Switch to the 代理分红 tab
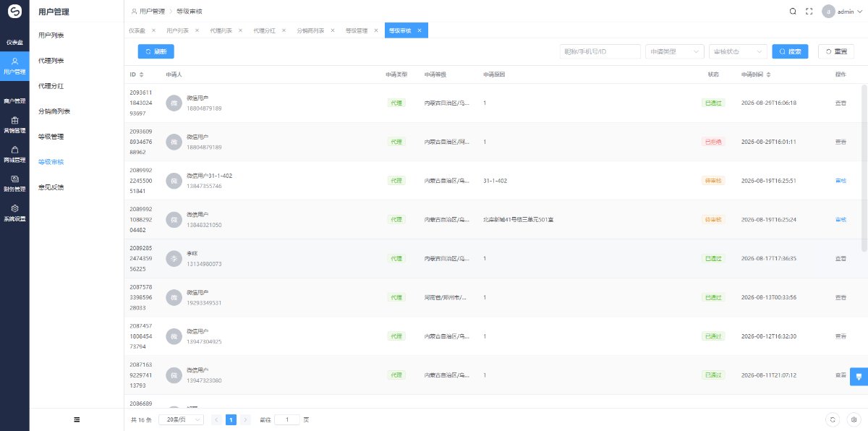 (264, 30)
